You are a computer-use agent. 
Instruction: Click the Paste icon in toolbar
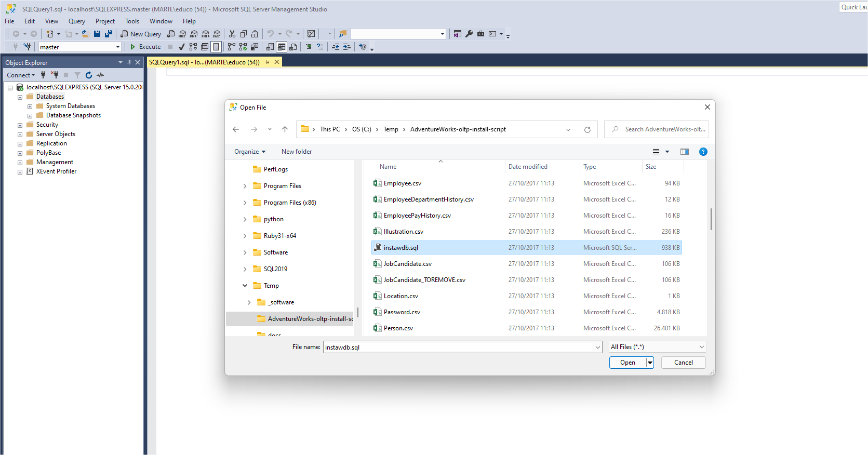(x=255, y=34)
